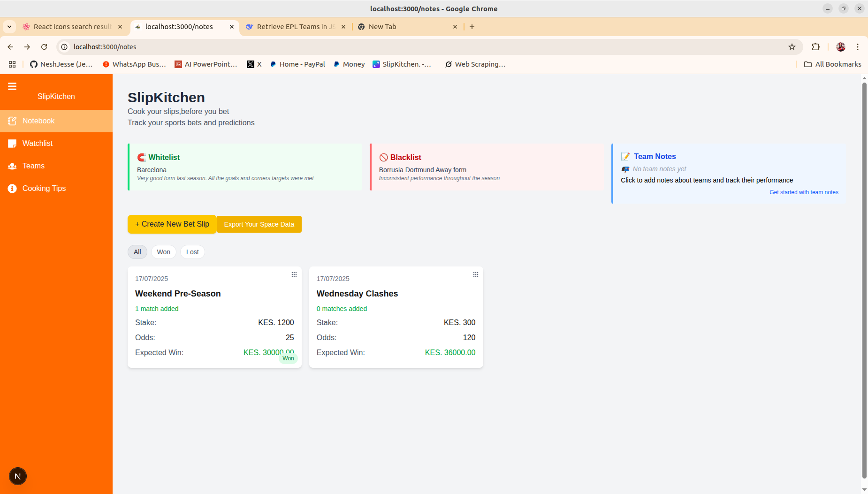Image resolution: width=868 pixels, height=494 pixels.
Task: Show All bet slips filter
Action: [137, 252]
